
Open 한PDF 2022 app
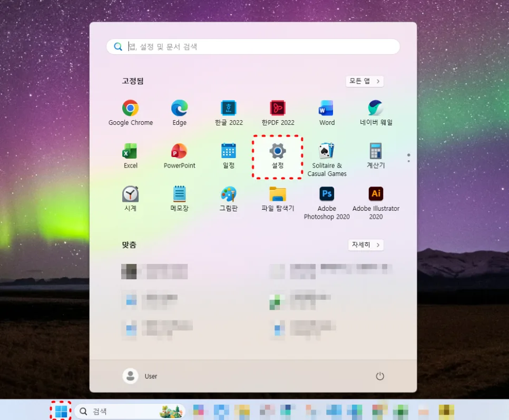tap(278, 108)
